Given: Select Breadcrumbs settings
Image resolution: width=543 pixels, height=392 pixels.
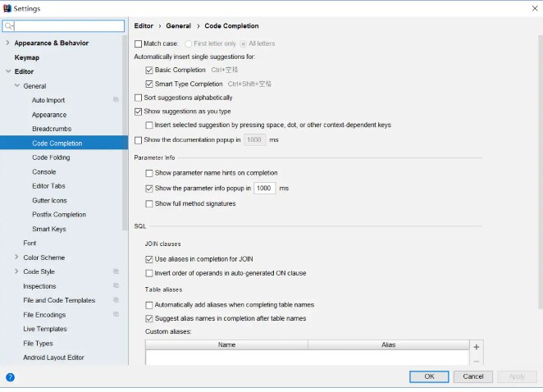Looking at the screenshot, I should click(52, 129).
